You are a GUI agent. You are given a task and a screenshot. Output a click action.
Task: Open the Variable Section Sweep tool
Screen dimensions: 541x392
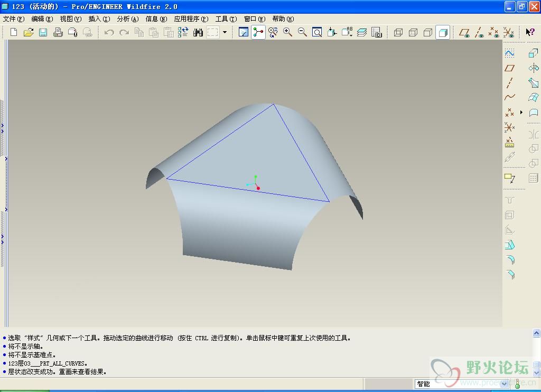tap(534, 83)
